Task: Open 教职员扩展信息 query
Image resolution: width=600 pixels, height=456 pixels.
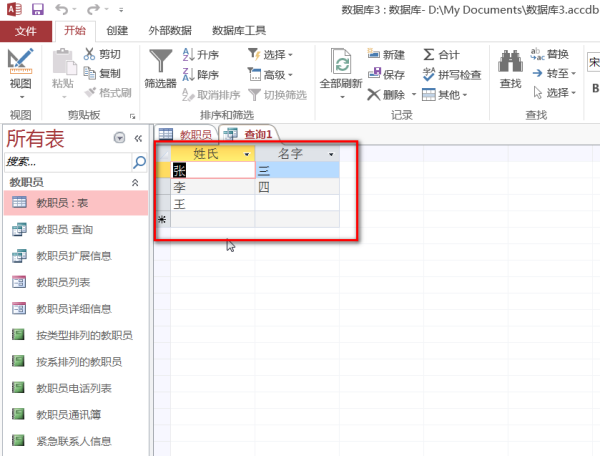Action: coord(76,256)
